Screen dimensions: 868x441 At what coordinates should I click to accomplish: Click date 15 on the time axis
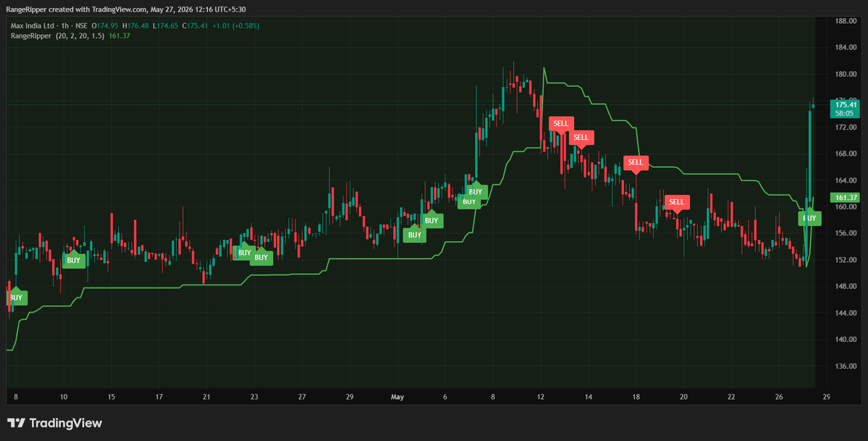111,398
